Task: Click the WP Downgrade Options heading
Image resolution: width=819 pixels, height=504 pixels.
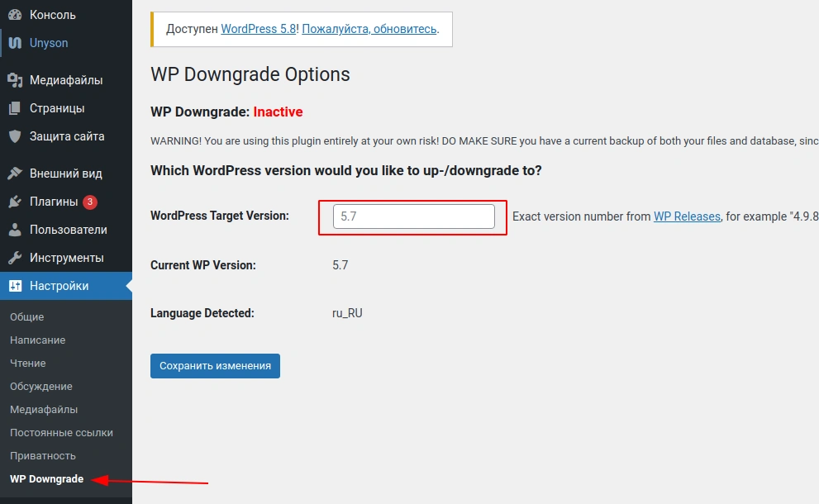Action: pos(250,74)
